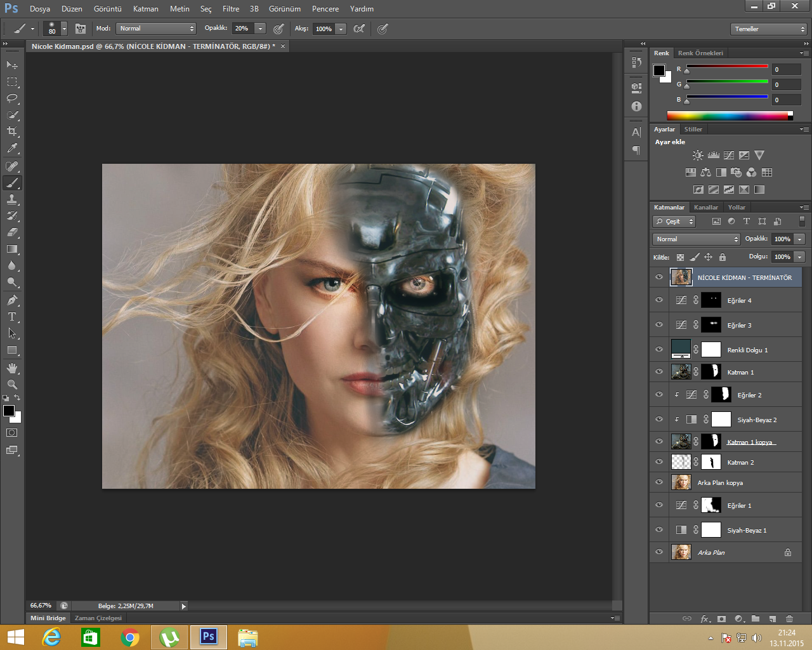Hide the Eğriler 4 layer
Image resolution: width=812 pixels, height=650 pixels.
click(x=659, y=300)
